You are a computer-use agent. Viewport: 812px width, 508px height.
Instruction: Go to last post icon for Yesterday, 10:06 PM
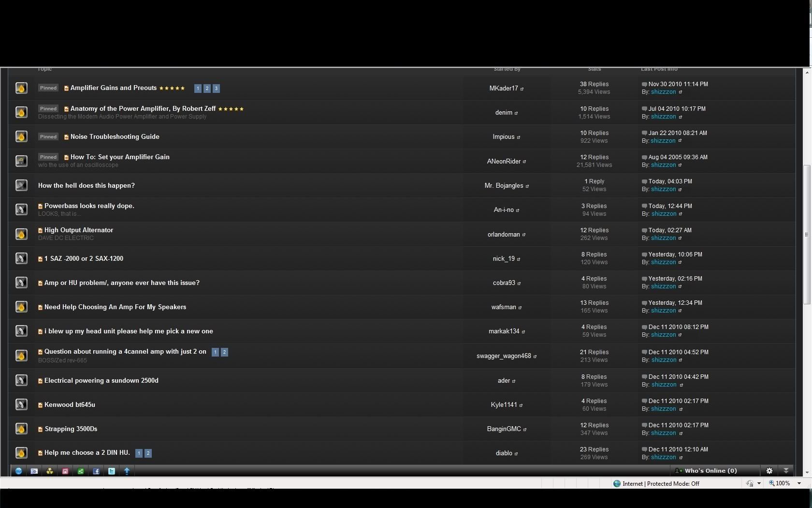click(644, 254)
